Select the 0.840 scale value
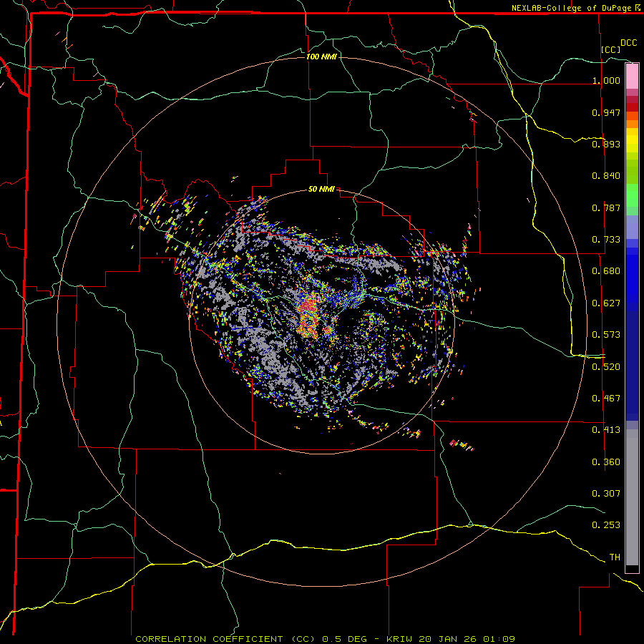Image resolution: width=644 pixels, height=644 pixels. pos(606,176)
